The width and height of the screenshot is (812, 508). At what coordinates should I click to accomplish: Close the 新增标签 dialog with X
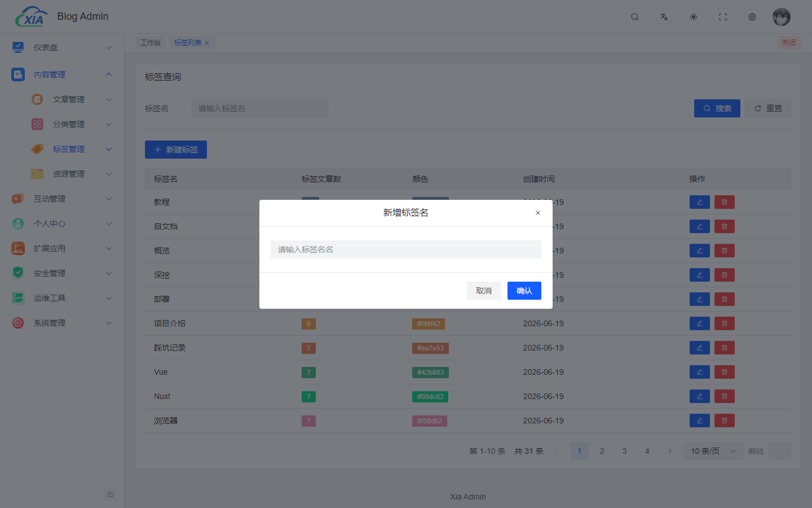(x=538, y=213)
